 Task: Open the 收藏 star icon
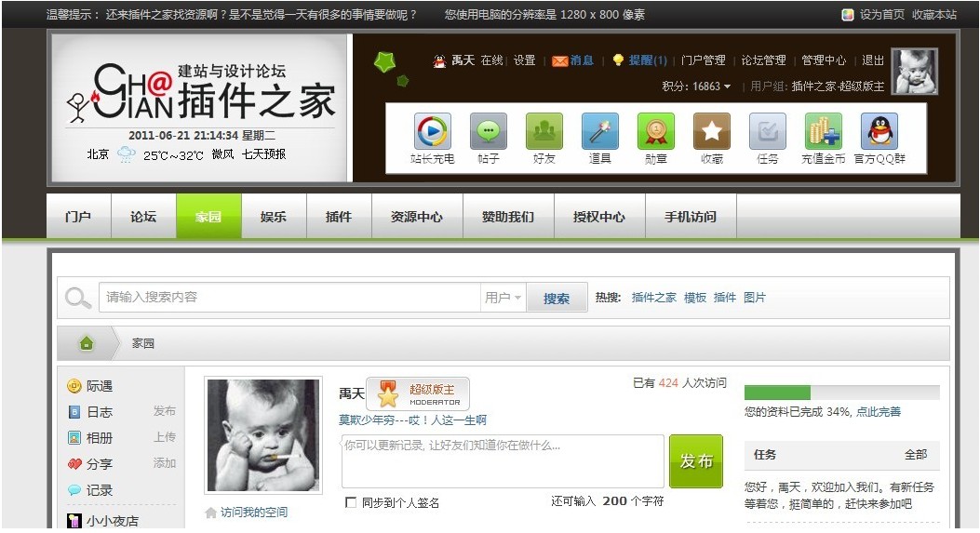pyautogui.click(x=712, y=131)
